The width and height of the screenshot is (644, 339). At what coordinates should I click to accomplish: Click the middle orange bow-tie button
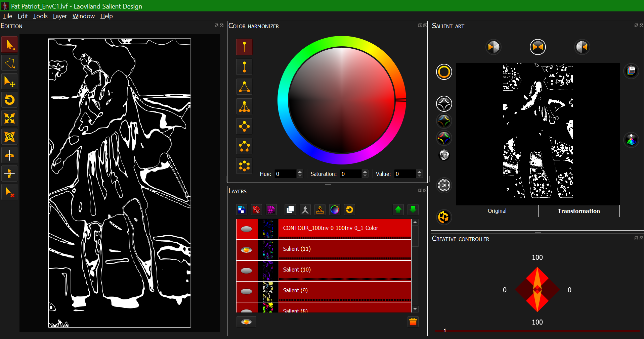538,47
